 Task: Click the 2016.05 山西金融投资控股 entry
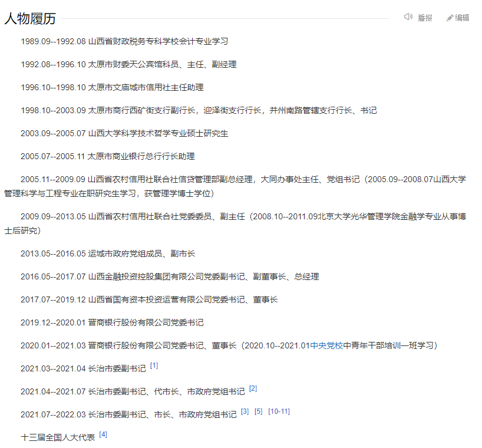[166, 276]
